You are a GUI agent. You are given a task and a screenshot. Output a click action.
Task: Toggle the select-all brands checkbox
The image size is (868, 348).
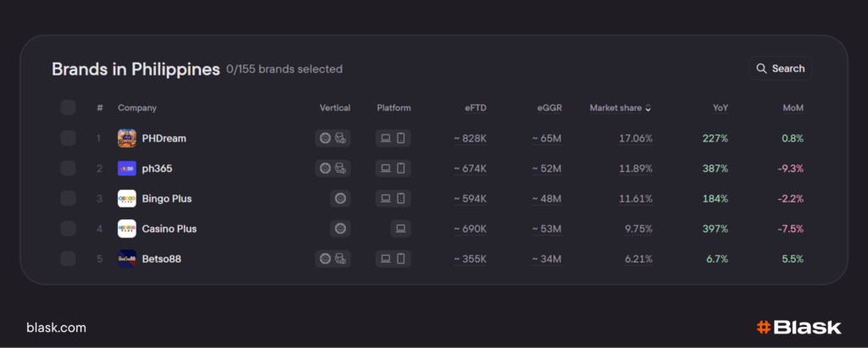(68, 108)
